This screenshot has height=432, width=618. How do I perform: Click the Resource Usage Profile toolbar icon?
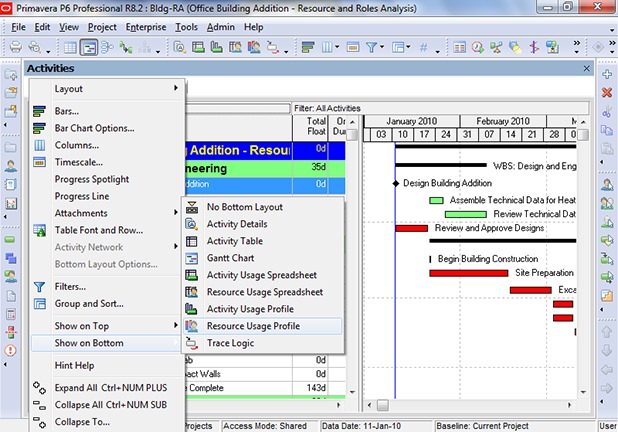254,48
